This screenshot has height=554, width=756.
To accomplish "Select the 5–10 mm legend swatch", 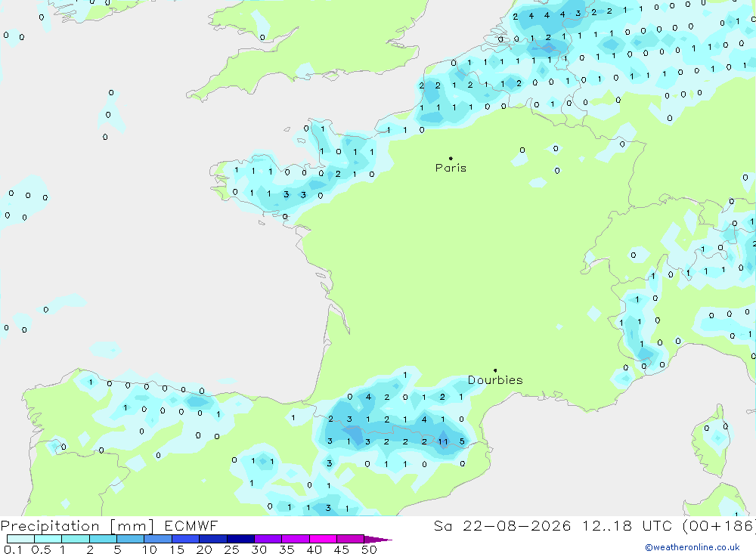I will pos(131,539).
